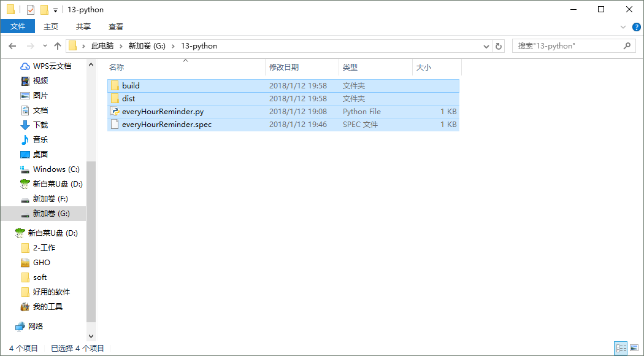
Task: Click the sidebar scrollbar down arrow
Action: click(91, 336)
